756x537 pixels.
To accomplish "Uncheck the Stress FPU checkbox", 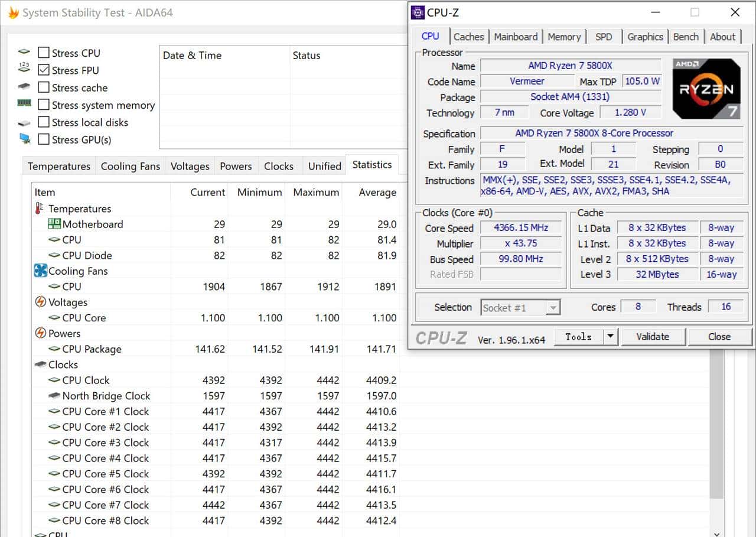I will point(44,70).
